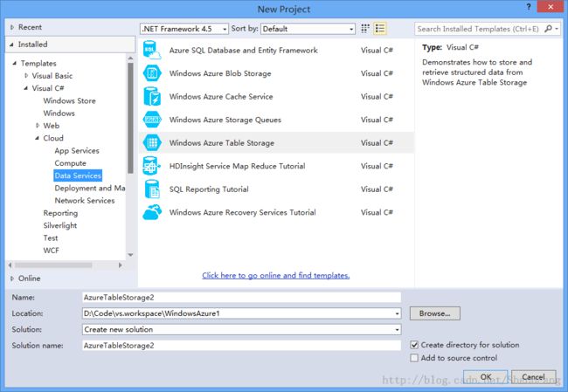Enable Add to source control checkbox
Screen dimensions: 568x392
tap(414, 358)
